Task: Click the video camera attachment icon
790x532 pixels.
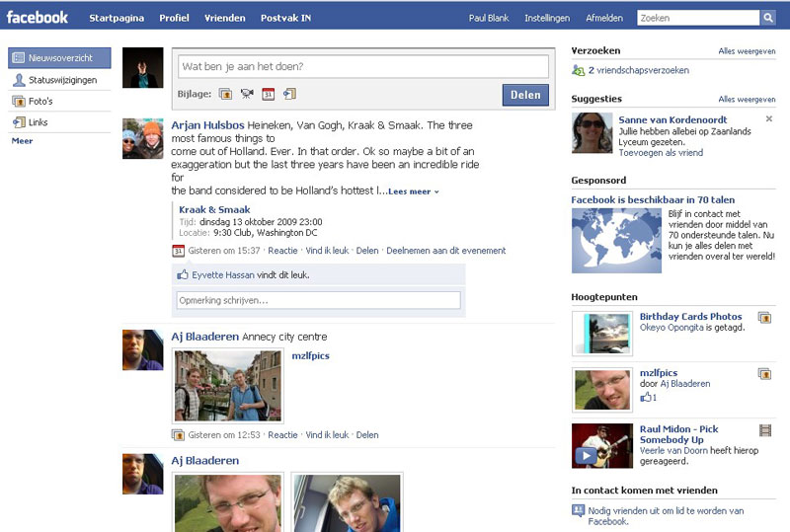Action: [246, 95]
